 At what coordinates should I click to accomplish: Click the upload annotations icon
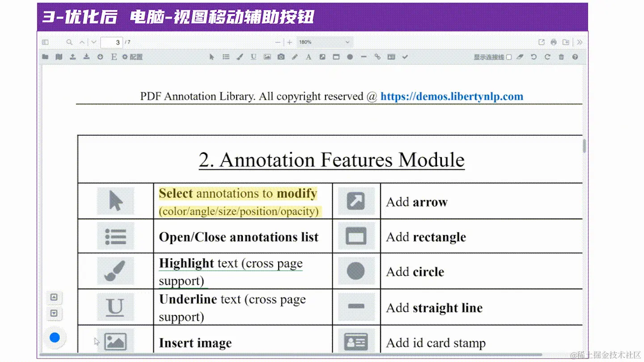coord(72,57)
